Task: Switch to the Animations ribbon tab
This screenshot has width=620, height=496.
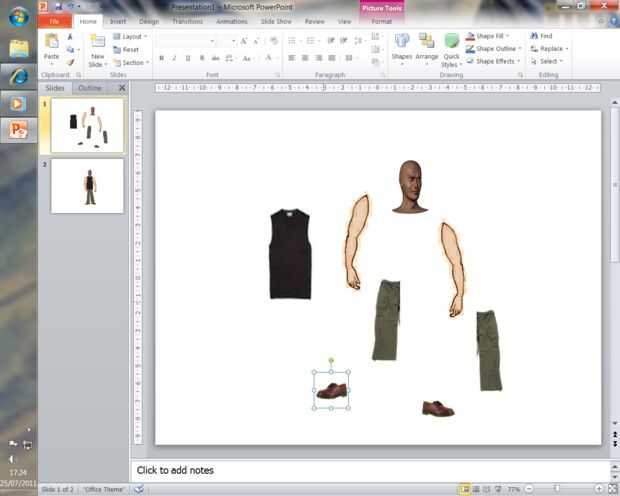Action: [x=230, y=21]
